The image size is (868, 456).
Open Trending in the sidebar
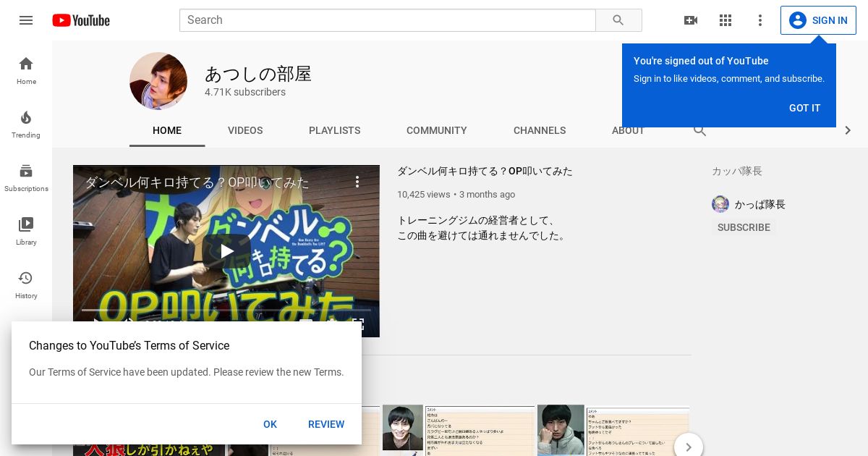pyautogui.click(x=26, y=124)
